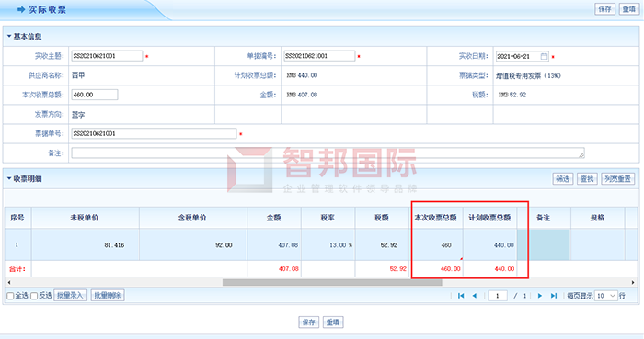Collapse the 收票明细 section
644x339 pixels.
tap(9, 179)
